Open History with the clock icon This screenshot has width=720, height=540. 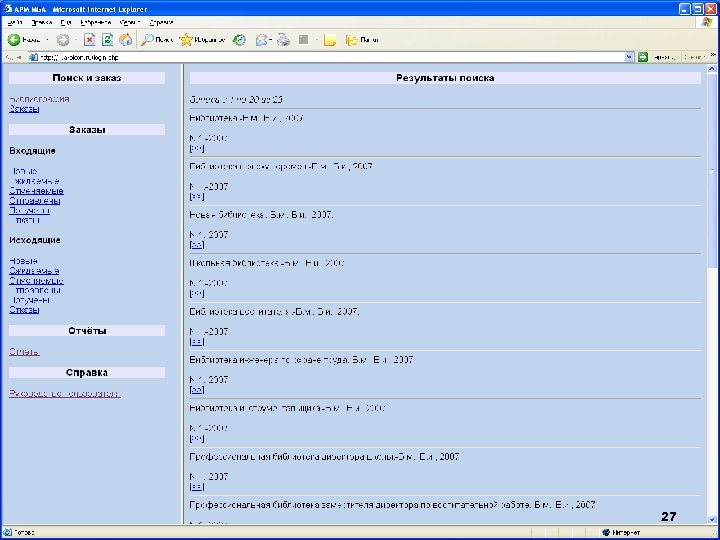[239, 40]
